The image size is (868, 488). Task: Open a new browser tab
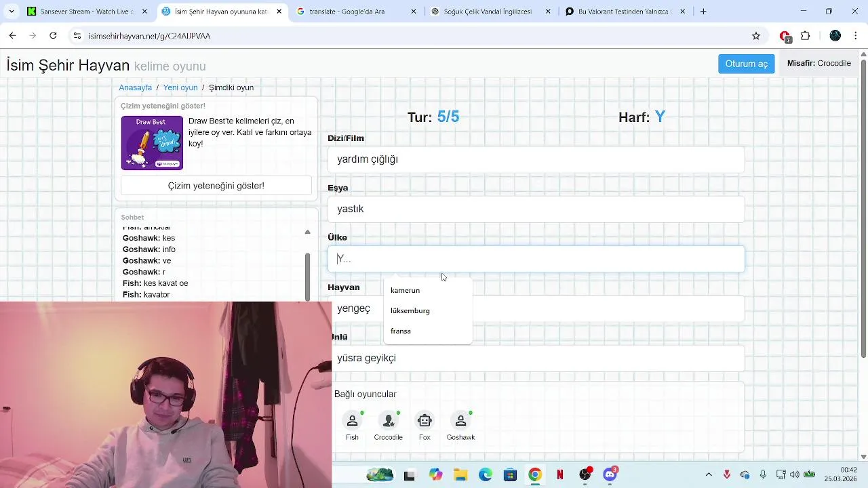point(703,12)
